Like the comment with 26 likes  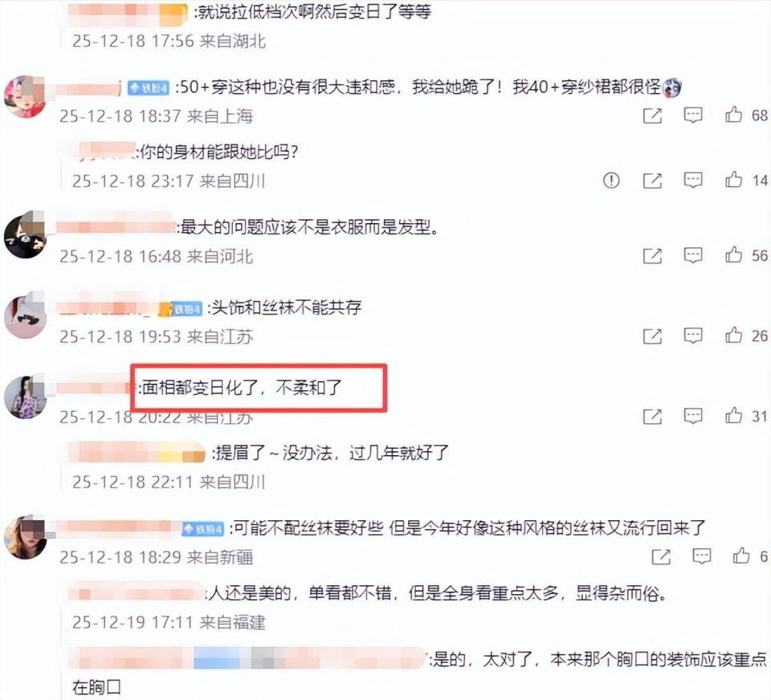[733, 336]
